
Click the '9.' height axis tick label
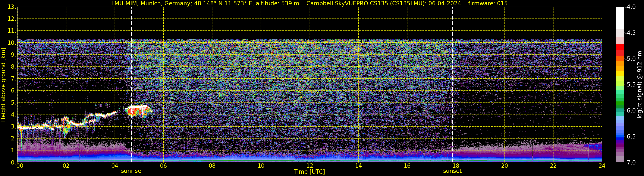point(13,55)
